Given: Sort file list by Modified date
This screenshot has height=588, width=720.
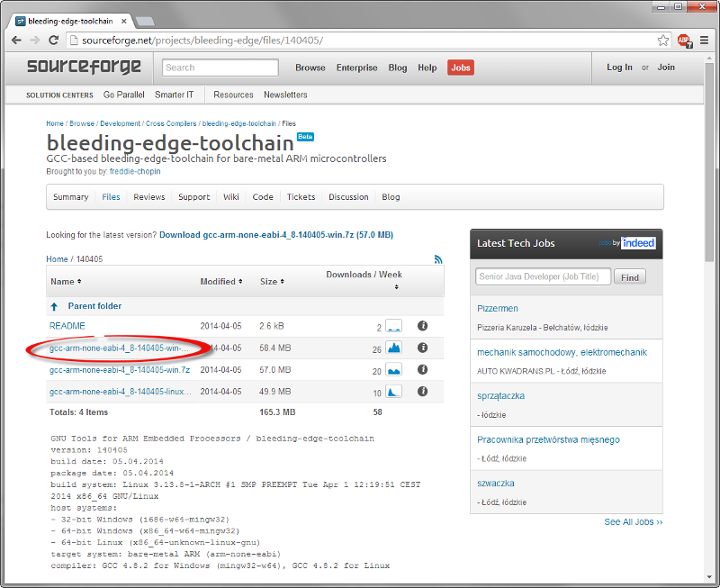Looking at the screenshot, I should (x=220, y=282).
